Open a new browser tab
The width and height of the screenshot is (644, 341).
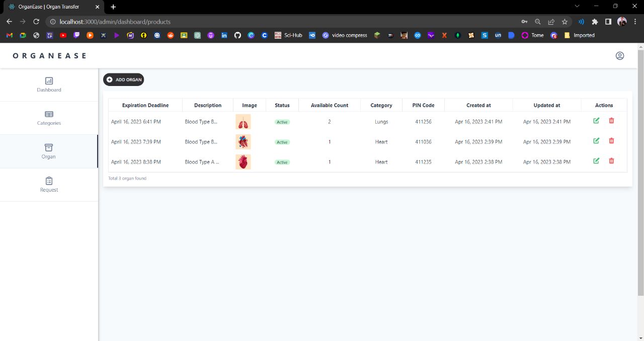pyautogui.click(x=113, y=7)
